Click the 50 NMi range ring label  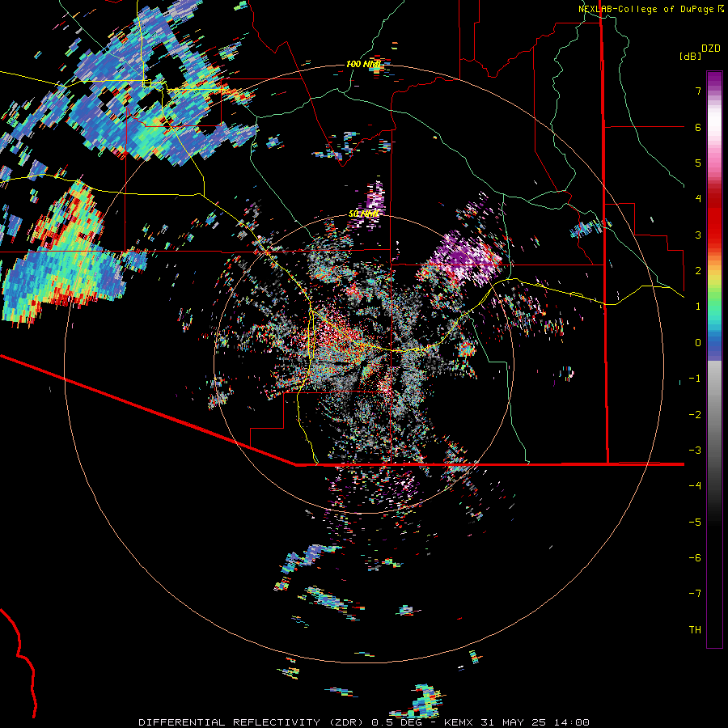363,214
